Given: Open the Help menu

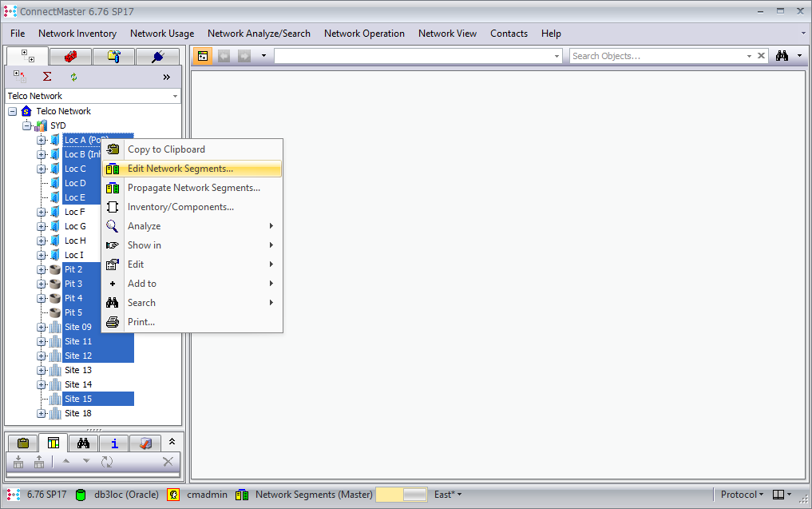Looking at the screenshot, I should coord(551,34).
